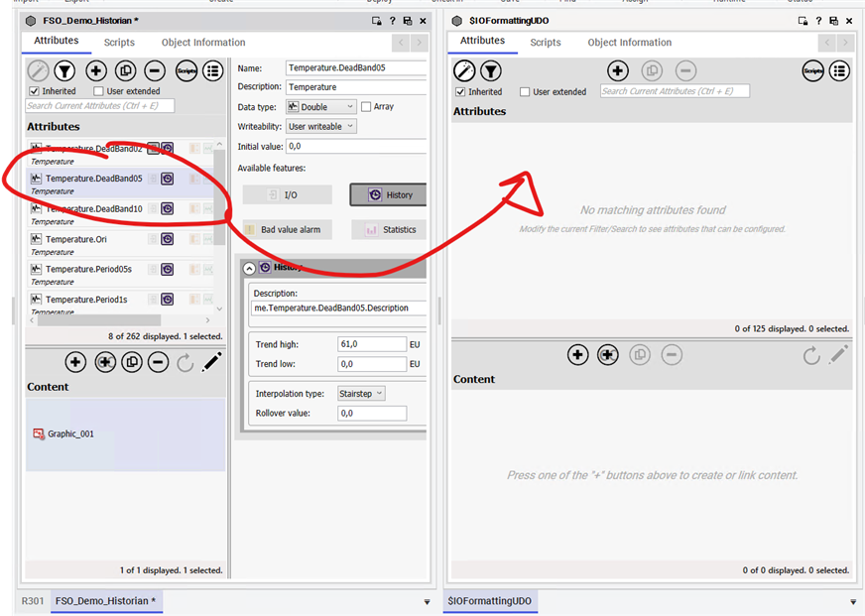Open the Data type dropdown showing Double
The width and height of the screenshot is (865, 616).
(320, 107)
